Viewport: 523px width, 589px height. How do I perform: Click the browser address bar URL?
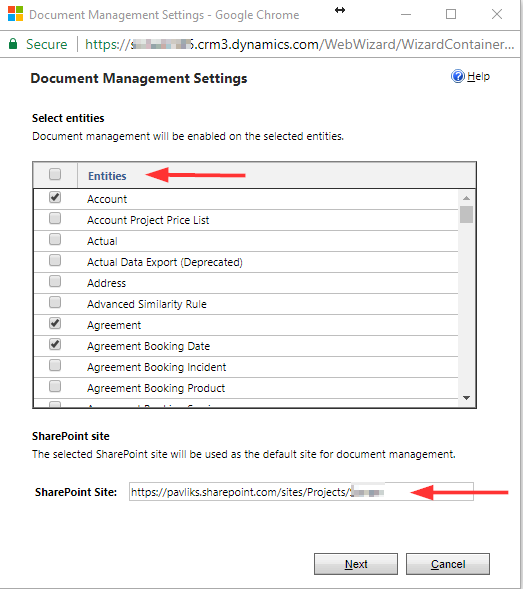(299, 44)
